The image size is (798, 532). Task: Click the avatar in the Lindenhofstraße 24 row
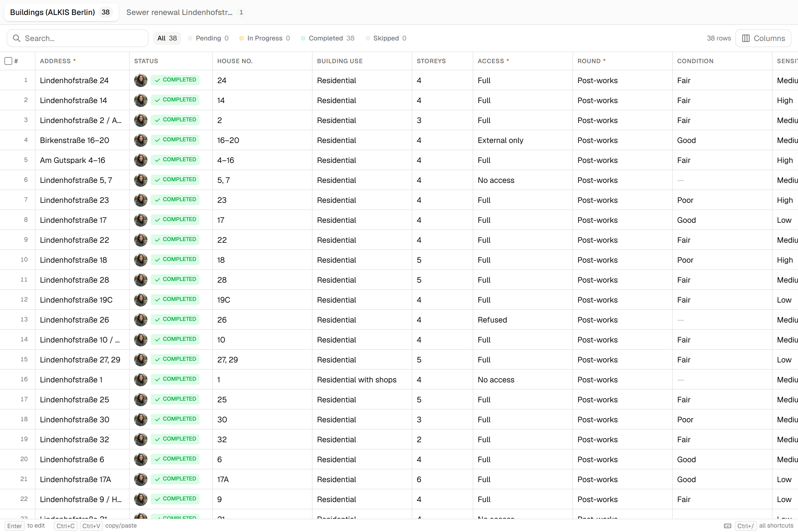tap(140, 80)
